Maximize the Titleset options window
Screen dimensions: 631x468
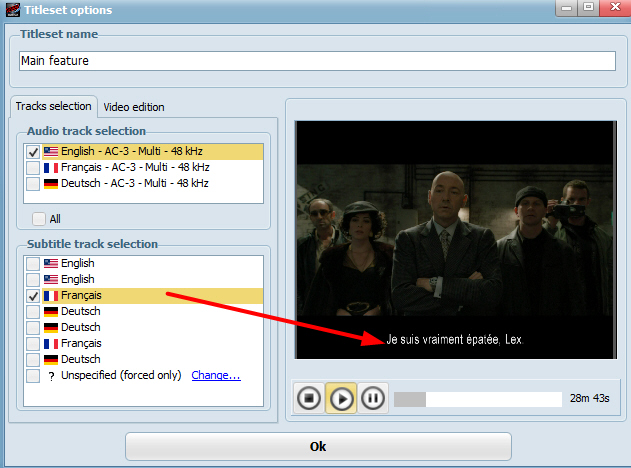[x=588, y=8]
